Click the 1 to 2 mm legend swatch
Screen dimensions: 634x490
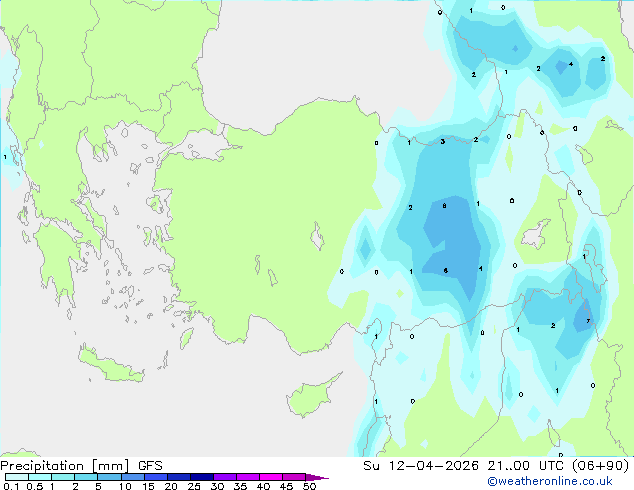coord(63,477)
